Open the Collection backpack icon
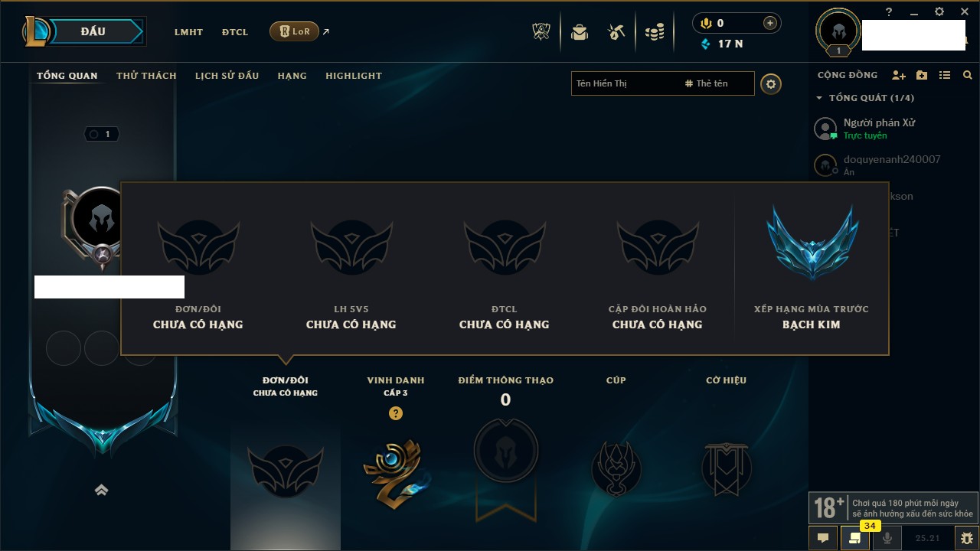This screenshot has width=980, height=551. pos(580,32)
